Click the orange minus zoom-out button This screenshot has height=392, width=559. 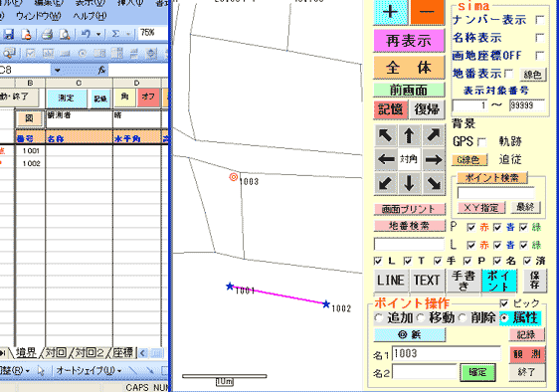427,12
